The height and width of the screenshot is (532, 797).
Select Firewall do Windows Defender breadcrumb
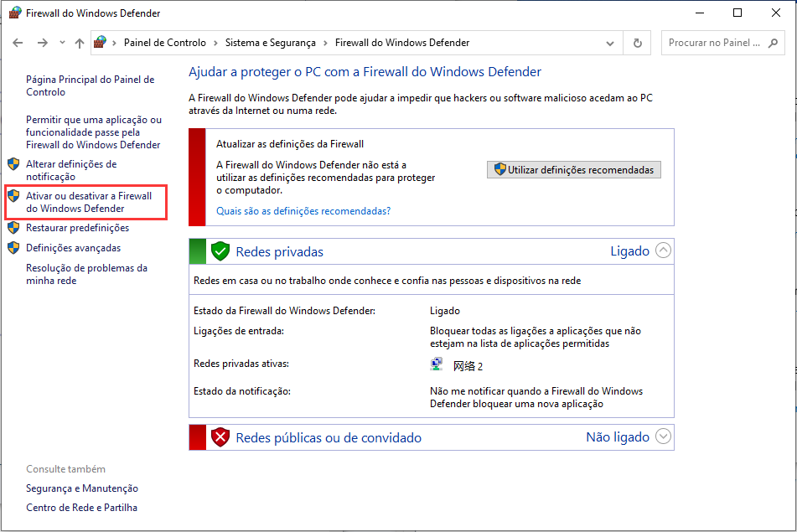402,43
